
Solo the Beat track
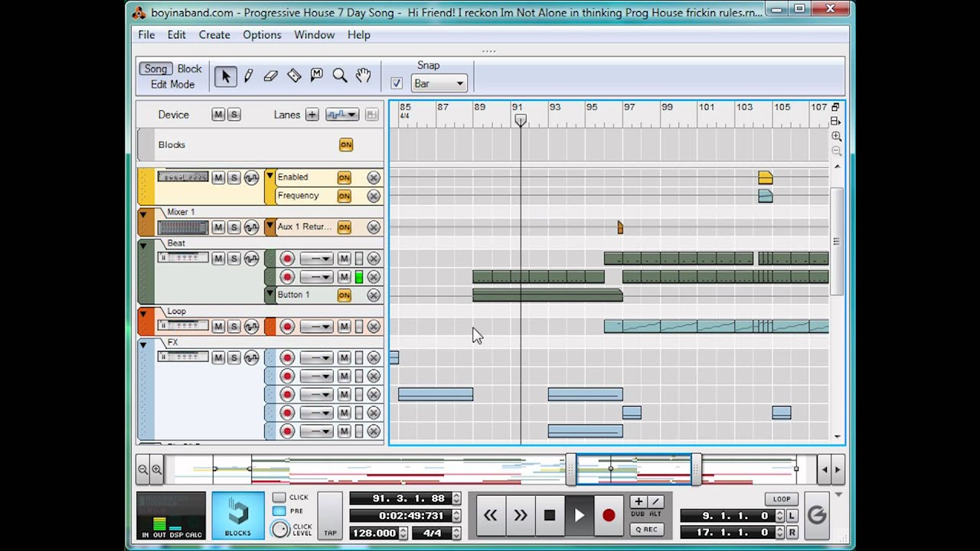[x=234, y=259]
